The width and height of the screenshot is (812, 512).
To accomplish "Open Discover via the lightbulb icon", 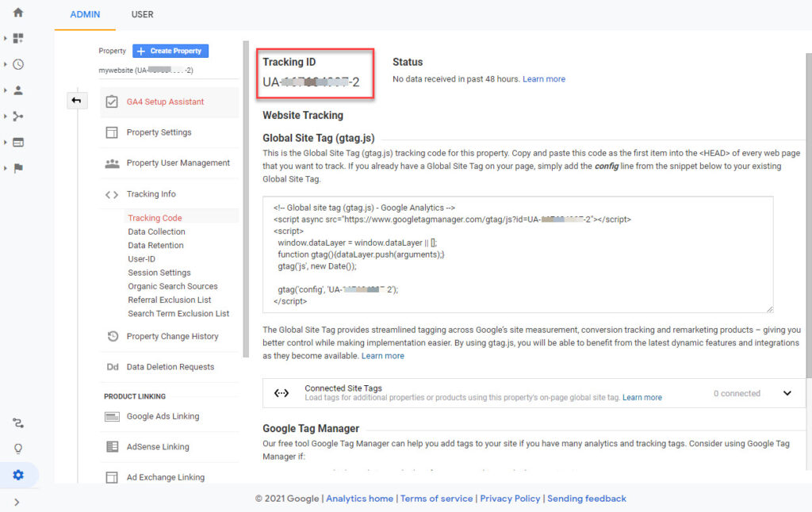I will (17, 449).
